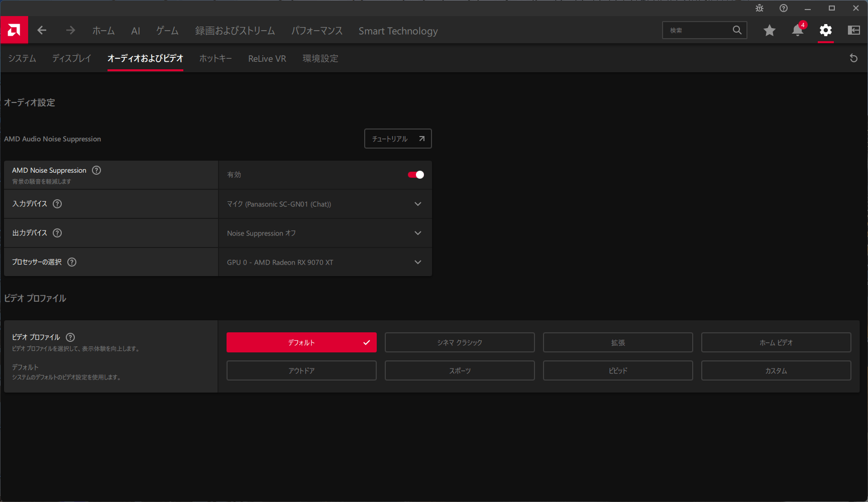Image resolution: width=868 pixels, height=502 pixels.
Task: Toggle the sidebar panel icon
Action: click(x=853, y=31)
